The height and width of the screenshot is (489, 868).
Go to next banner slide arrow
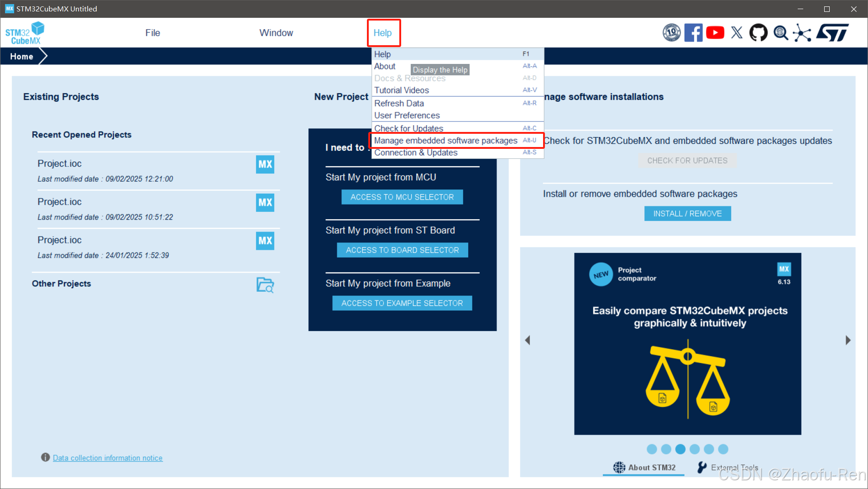pyautogui.click(x=848, y=340)
